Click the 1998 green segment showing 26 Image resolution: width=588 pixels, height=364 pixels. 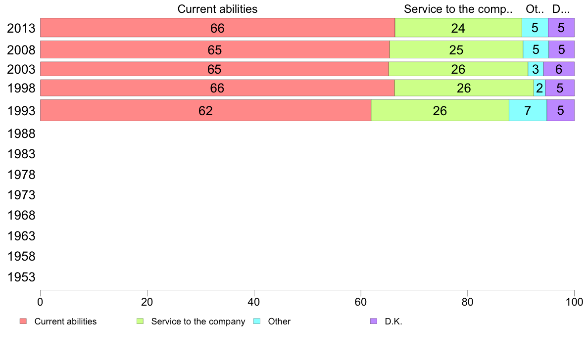pyautogui.click(x=464, y=88)
